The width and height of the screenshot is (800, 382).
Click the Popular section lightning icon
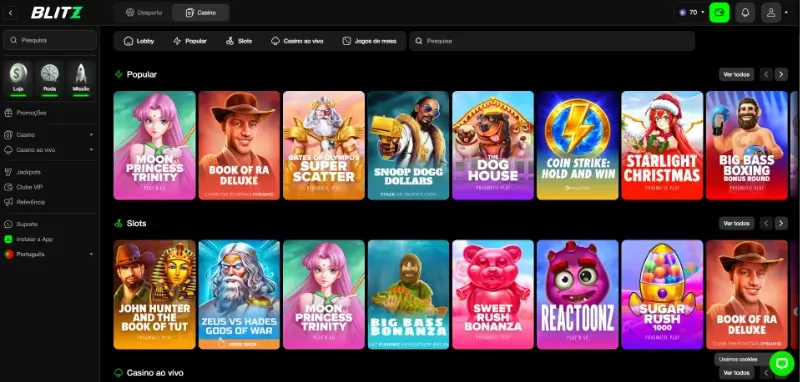(x=119, y=74)
